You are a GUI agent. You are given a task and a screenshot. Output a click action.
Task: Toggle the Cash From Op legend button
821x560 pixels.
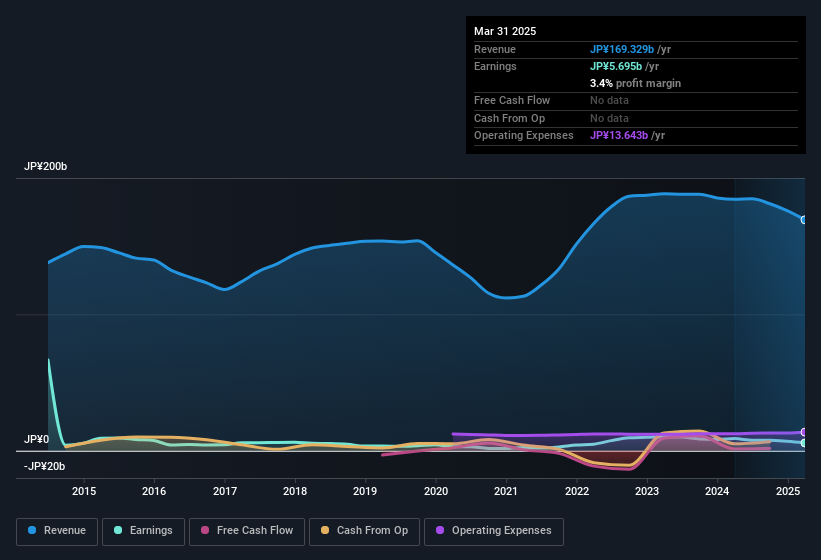click(364, 531)
